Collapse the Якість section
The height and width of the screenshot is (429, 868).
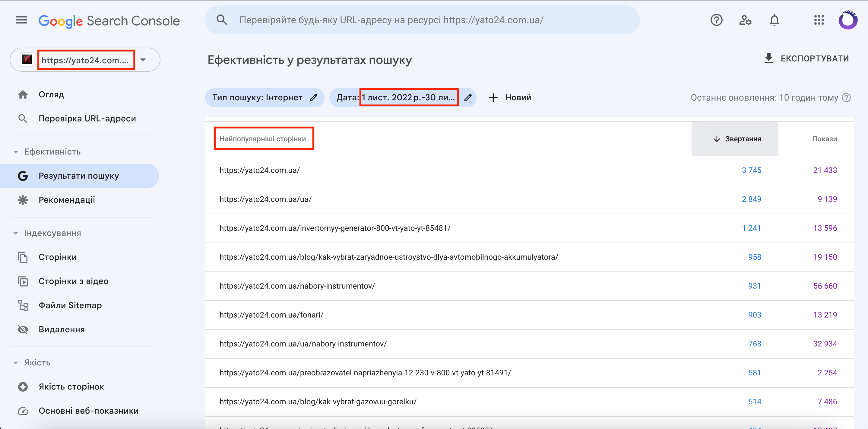(x=15, y=363)
